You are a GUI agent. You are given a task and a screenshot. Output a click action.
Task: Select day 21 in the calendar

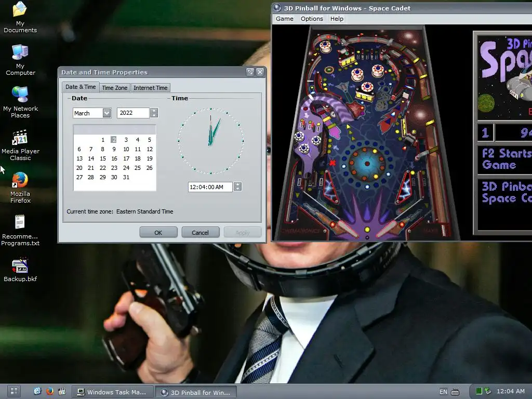coord(91,168)
